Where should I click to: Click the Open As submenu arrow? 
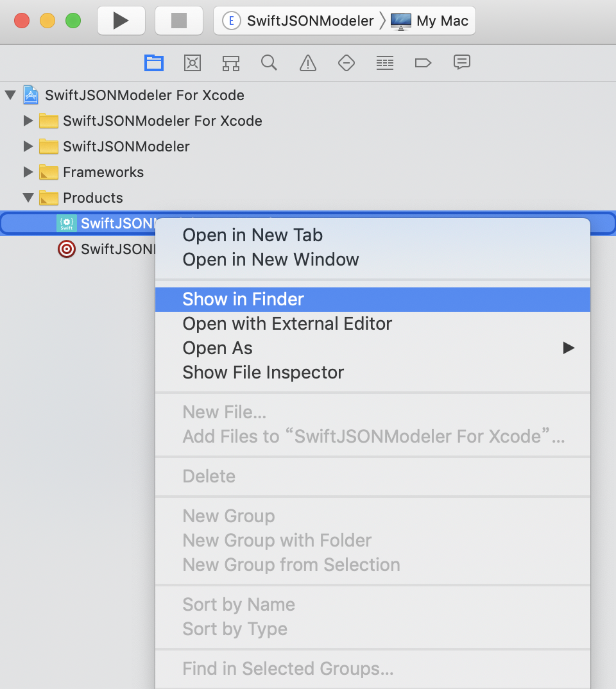click(x=569, y=348)
